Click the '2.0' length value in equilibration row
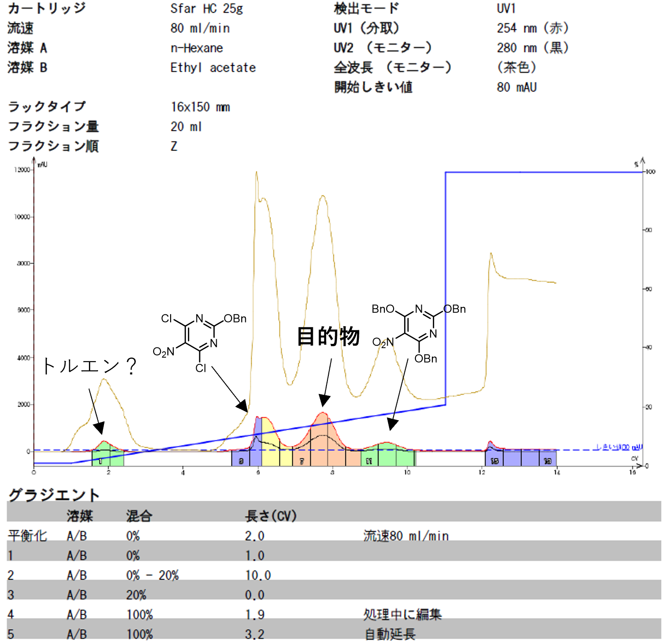This screenshot has width=669, height=644. click(254, 535)
